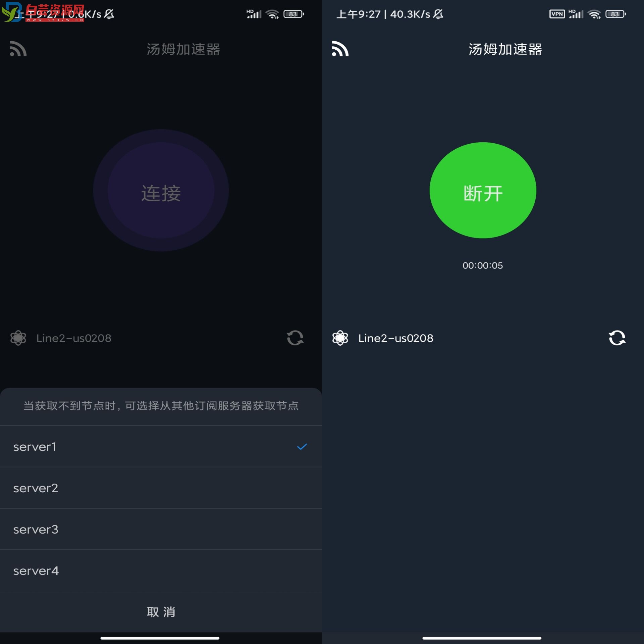644x644 pixels.
Task: Click the RSS/antenna icon on right screen
Action: pos(340,49)
